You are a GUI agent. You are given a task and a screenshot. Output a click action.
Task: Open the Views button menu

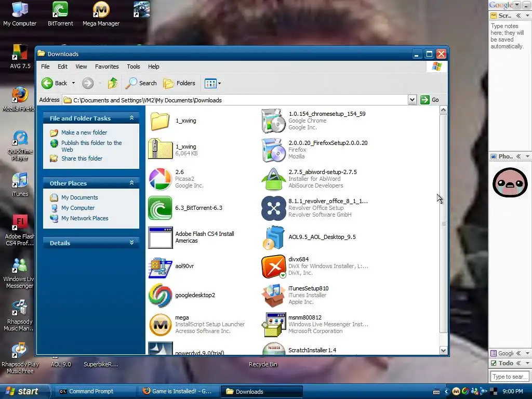(212, 83)
